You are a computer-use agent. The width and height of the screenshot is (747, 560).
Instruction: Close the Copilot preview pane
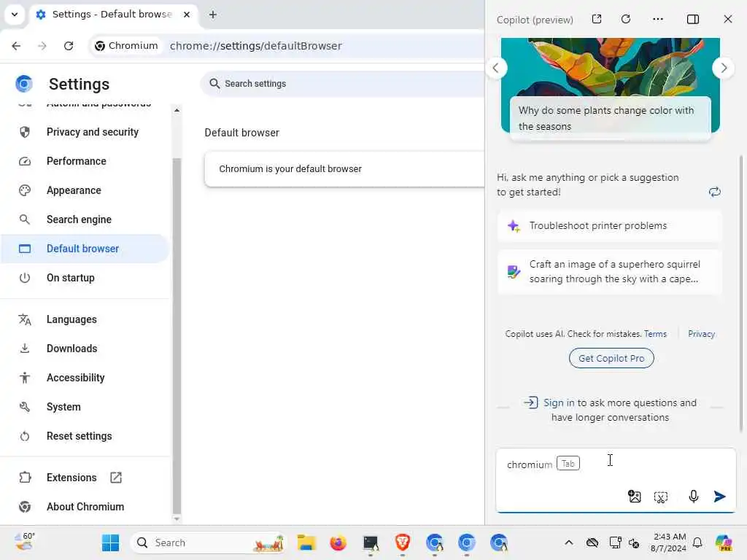coord(728,19)
